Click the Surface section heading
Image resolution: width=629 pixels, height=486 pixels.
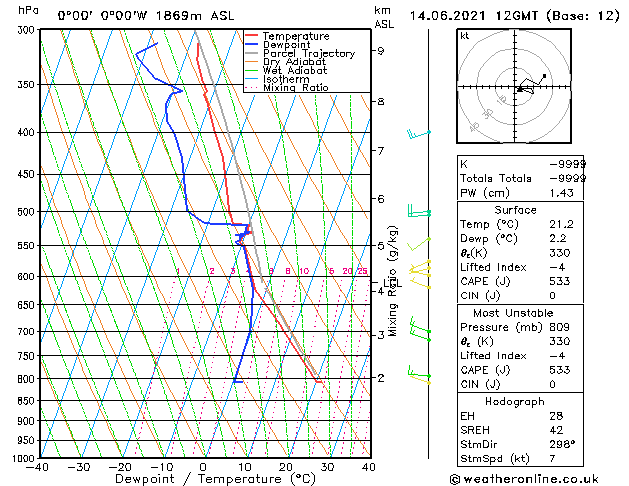coord(515,210)
